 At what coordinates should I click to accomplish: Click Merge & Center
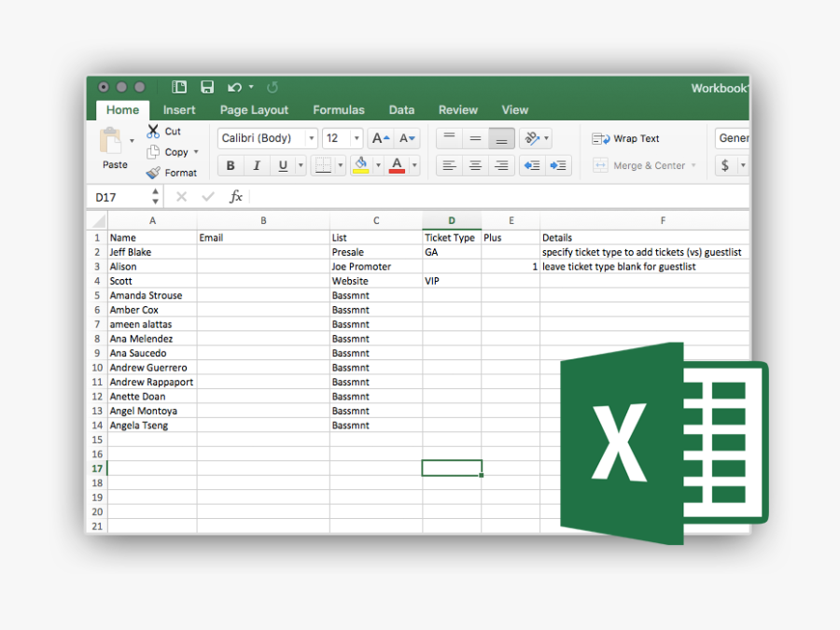tap(638, 165)
